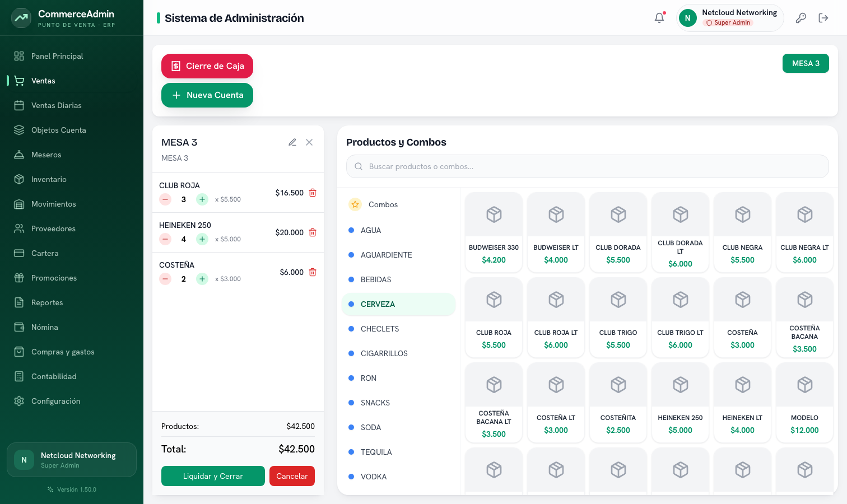
Task: Add CLUB DORADA product card
Action: (618, 232)
